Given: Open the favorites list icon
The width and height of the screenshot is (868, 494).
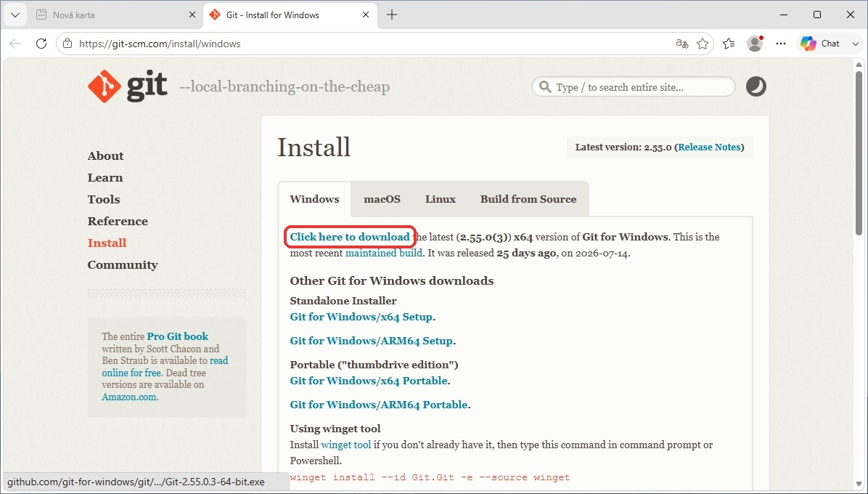Looking at the screenshot, I should tap(729, 44).
